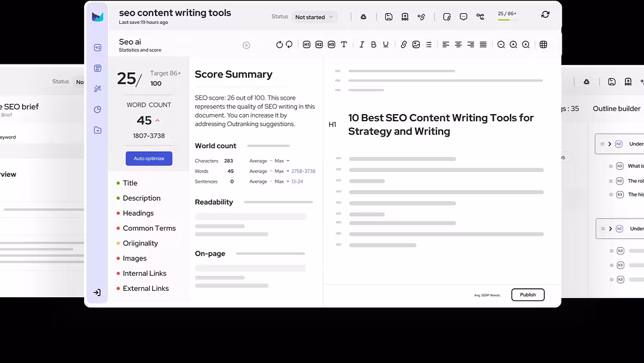Toggle bold formatting
Image resolution: width=644 pixels, height=363 pixels.
(x=374, y=45)
